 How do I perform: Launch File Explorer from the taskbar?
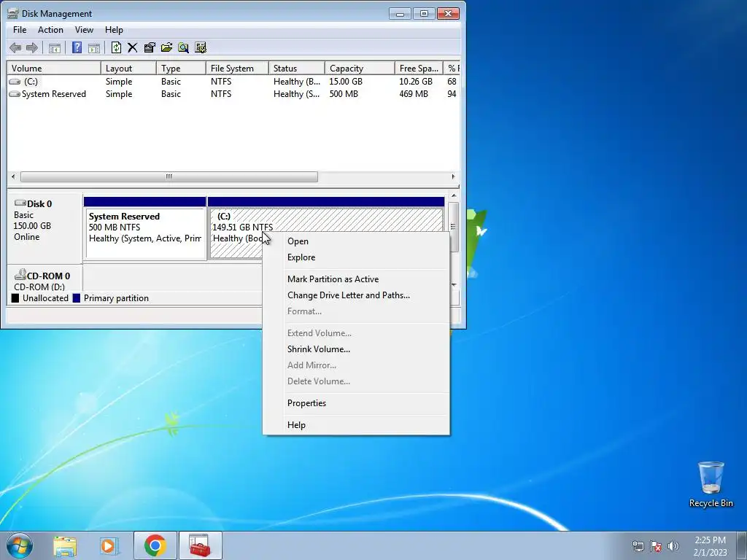coord(65,546)
